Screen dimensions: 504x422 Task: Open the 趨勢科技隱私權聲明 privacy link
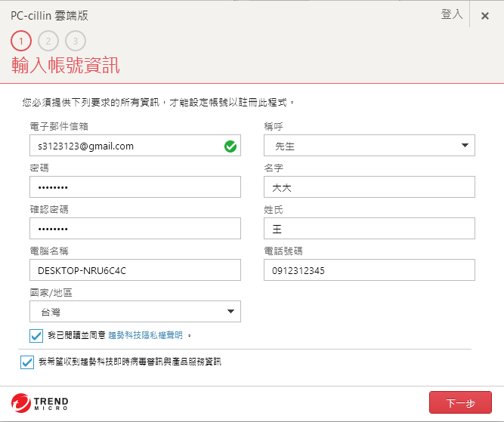tap(146, 335)
